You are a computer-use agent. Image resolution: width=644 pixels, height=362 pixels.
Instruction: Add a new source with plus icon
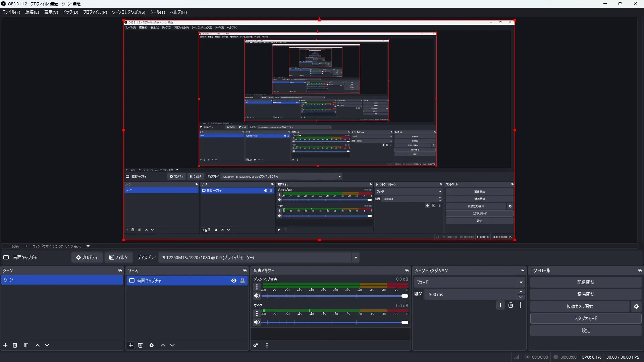click(x=131, y=345)
